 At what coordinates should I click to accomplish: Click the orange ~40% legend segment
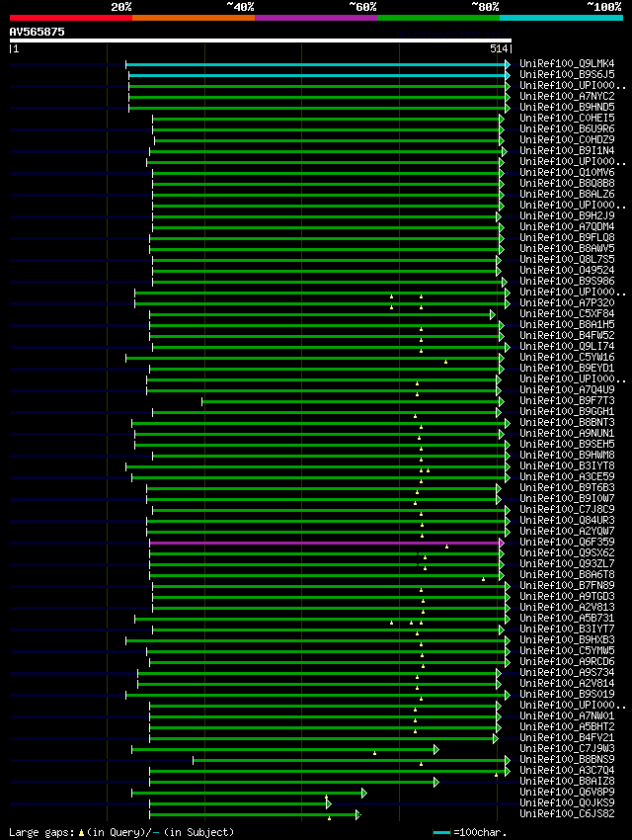click(x=194, y=18)
